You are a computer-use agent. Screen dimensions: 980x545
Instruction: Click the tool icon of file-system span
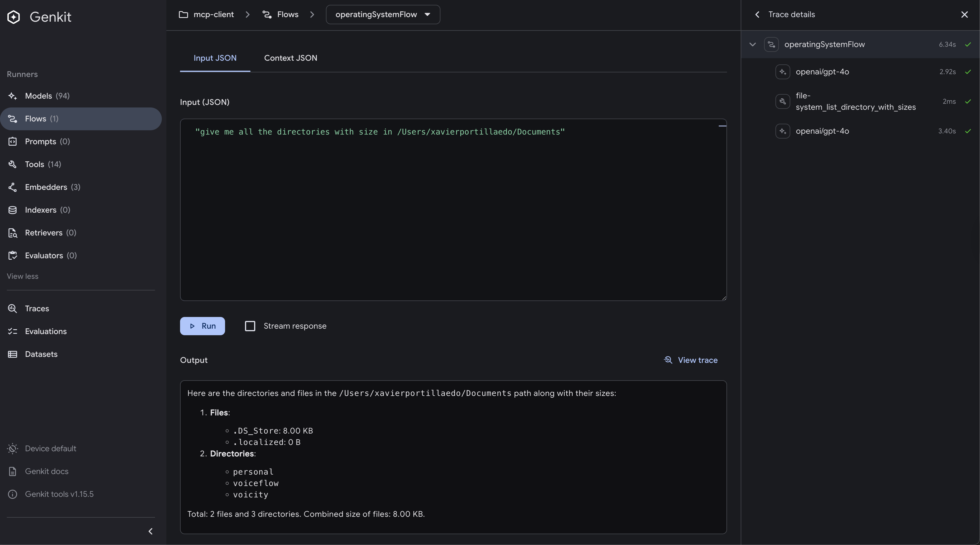coord(783,101)
